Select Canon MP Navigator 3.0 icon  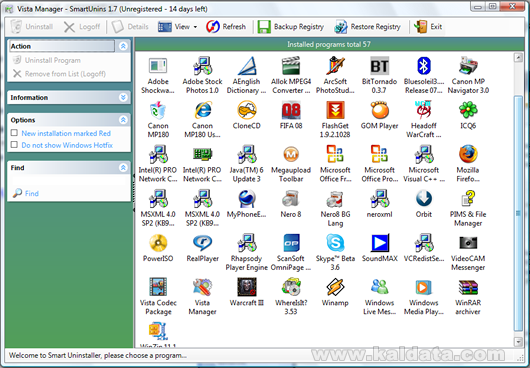coord(468,66)
